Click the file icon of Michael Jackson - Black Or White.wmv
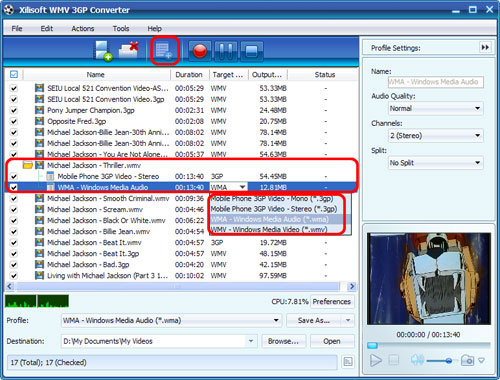Screen dimensions: 500x380 [39, 220]
